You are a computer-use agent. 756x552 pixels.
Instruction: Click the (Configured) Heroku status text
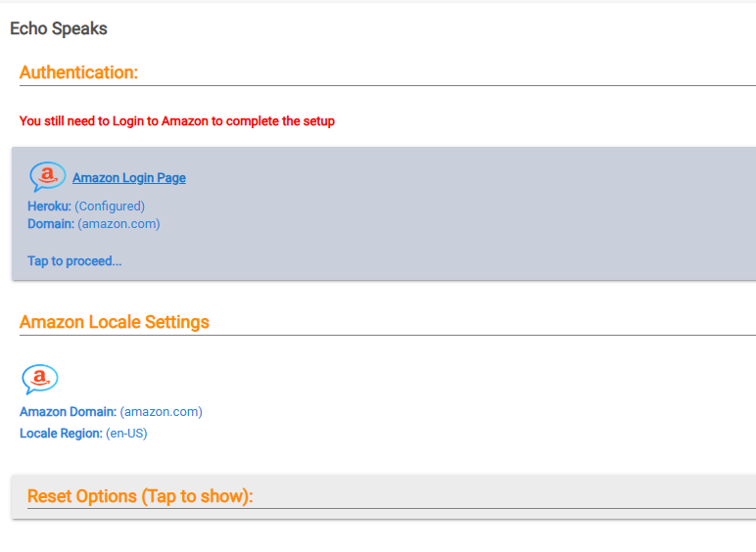point(110,207)
